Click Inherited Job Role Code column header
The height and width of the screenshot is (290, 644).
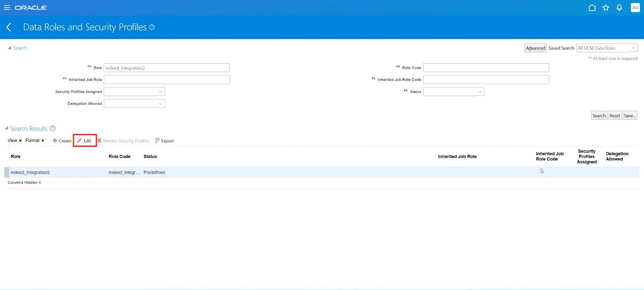point(550,156)
